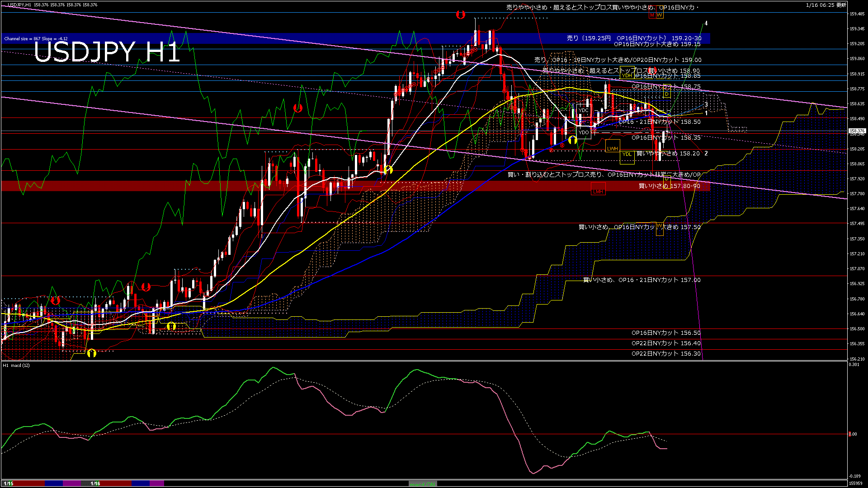Click the H1 macd (12) indicator label
Image resolution: width=868 pixels, height=488 pixels.
(x=16, y=365)
